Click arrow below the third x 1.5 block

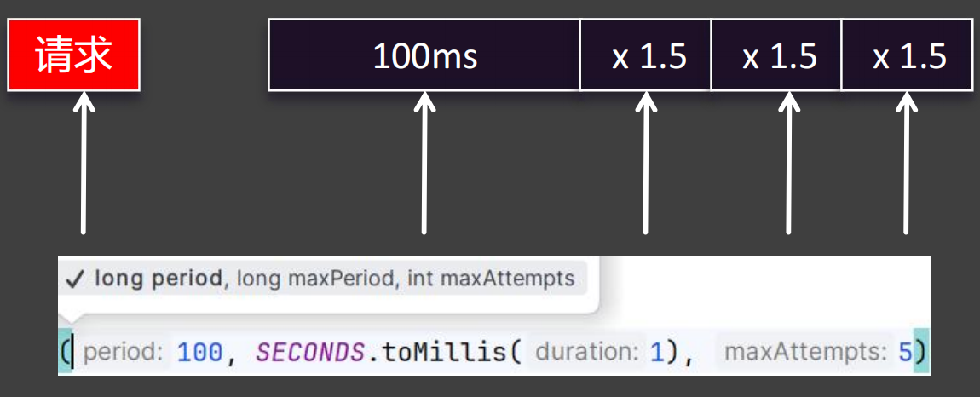click(x=906, y=164)
